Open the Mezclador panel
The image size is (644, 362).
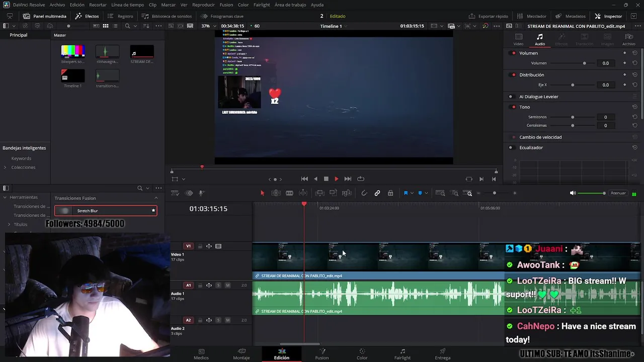(531, 16)
